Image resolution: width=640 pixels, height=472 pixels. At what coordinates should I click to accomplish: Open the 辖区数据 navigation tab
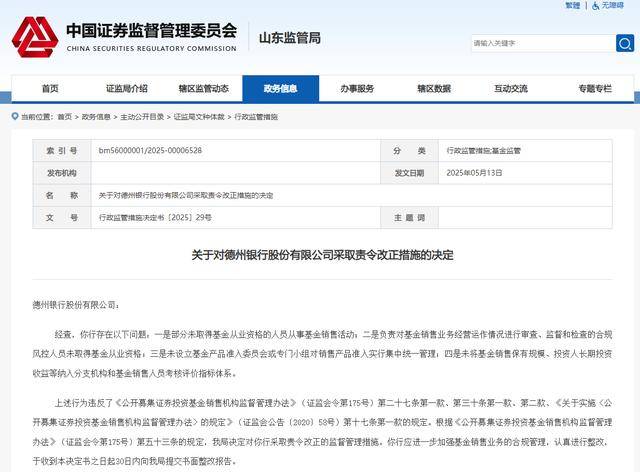click(434, 89)
